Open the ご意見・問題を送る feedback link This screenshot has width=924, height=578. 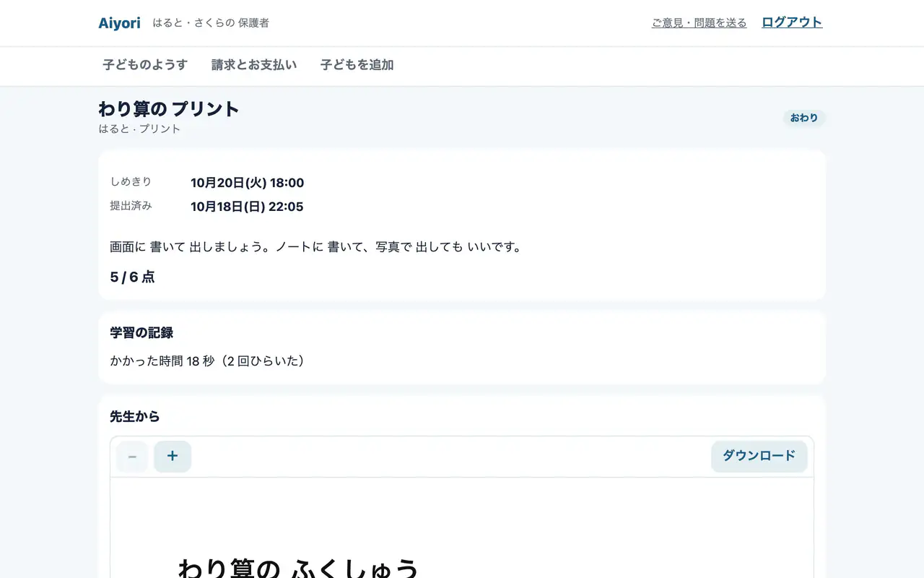point(699,22)
